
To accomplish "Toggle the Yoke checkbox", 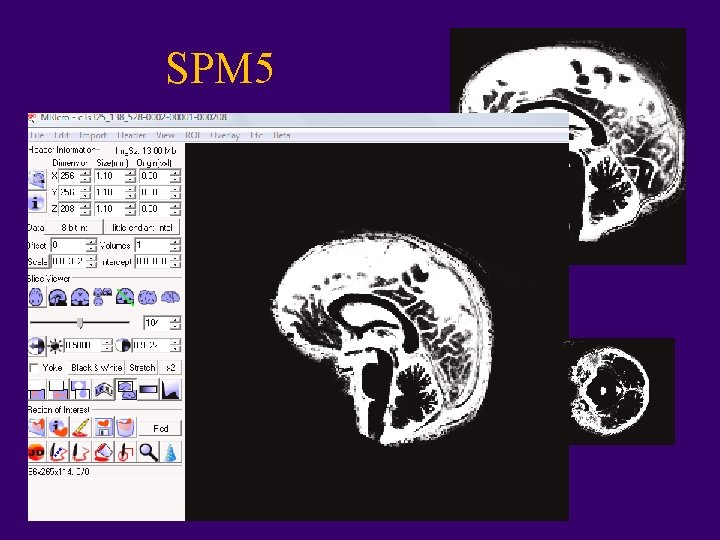I will tap(34, 368).
